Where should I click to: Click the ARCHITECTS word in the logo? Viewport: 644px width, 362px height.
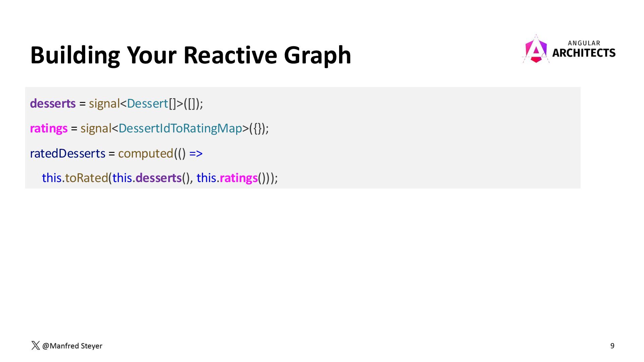[x=584, y=53]
